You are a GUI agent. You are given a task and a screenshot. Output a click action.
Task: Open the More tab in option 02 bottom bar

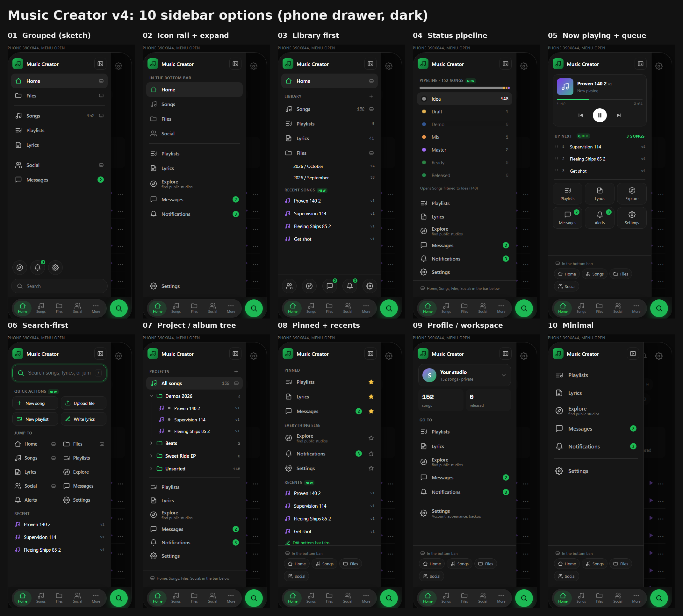click(x=231, y=308)
